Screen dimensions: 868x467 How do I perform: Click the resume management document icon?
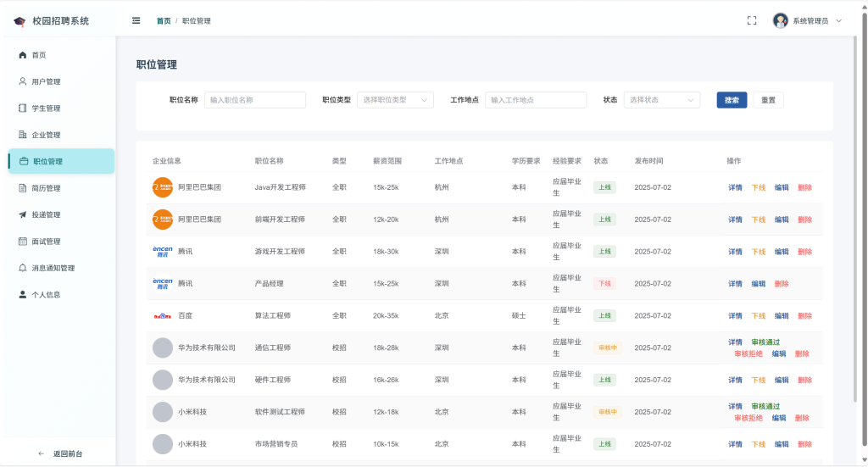pos(23,188)
